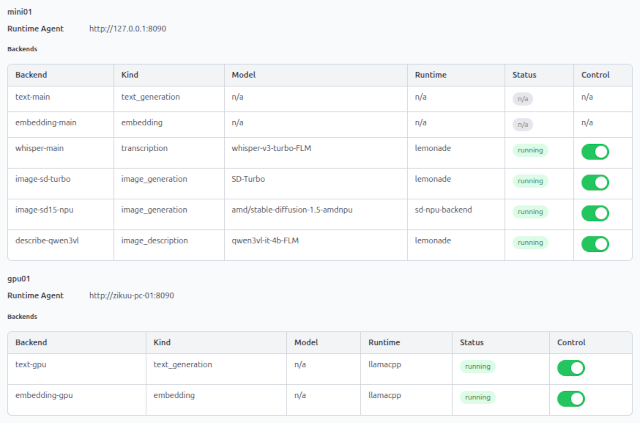Screen dimensions: 640x423
Task: Click running status of image-sd15-npu
Action: coord(530,212)
